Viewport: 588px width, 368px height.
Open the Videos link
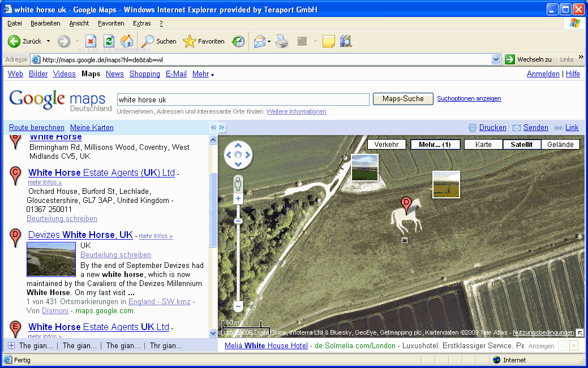64,74
